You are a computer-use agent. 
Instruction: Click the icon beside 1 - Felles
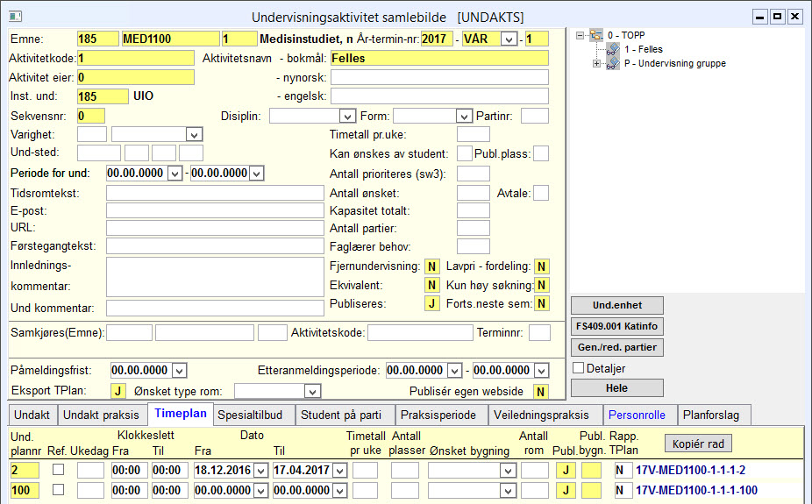(613, 50)
